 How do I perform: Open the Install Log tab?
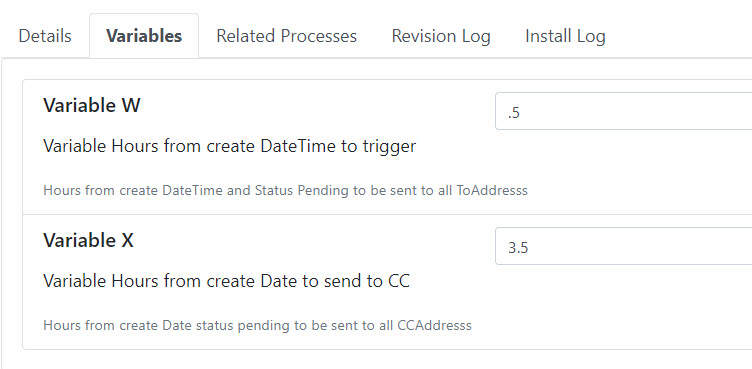565,36
